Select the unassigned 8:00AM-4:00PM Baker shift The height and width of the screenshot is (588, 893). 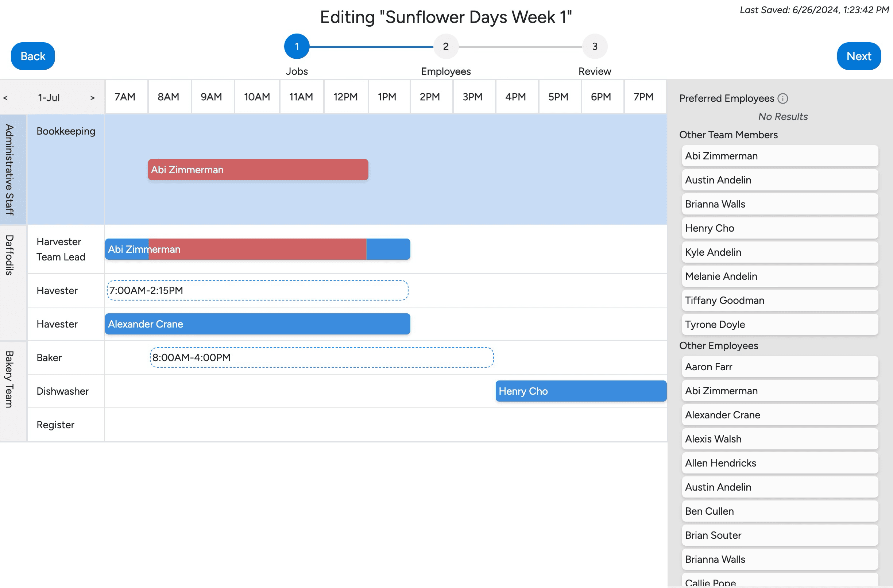[321, 357]
